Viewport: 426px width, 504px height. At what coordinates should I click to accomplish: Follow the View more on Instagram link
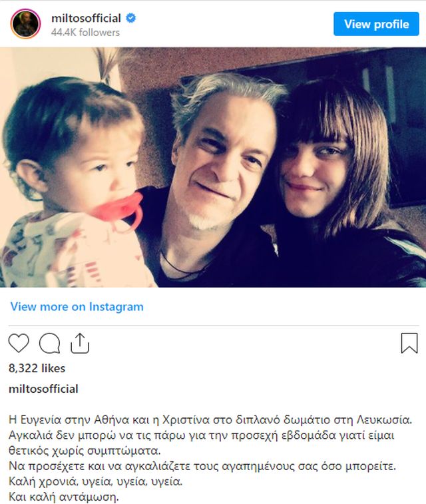77,307
